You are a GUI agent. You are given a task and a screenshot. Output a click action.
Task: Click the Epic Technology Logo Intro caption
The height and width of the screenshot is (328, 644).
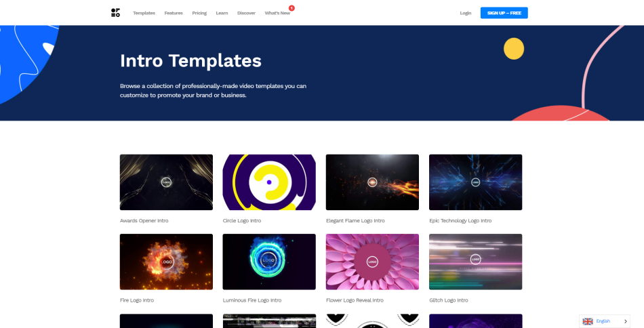[460, 221]
